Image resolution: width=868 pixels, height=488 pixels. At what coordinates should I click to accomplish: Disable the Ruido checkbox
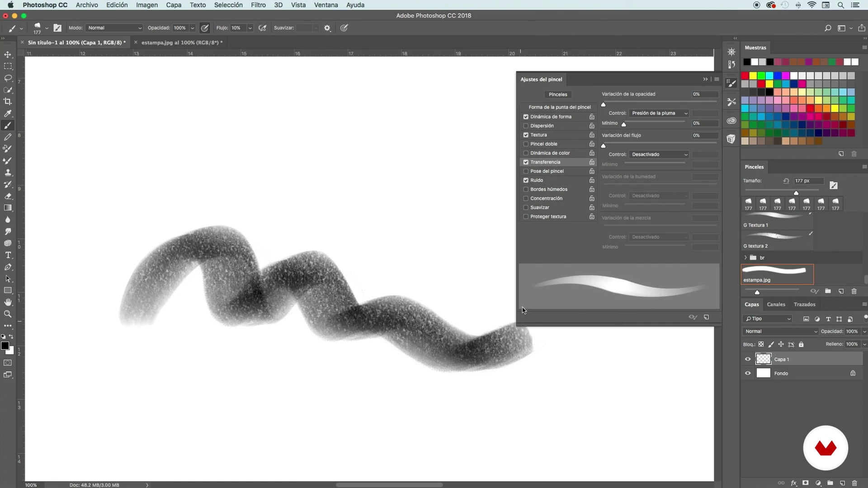pyautogui.click(x=526, y=180)
